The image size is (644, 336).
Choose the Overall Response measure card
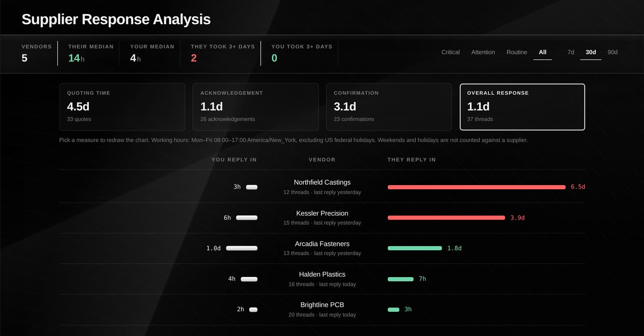point(522,107)
